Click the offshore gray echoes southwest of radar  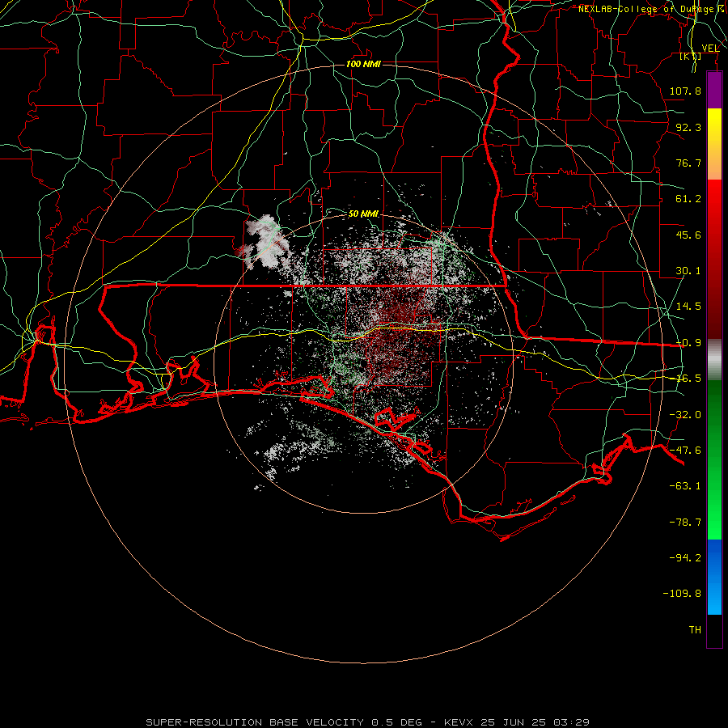pos(290,448)
